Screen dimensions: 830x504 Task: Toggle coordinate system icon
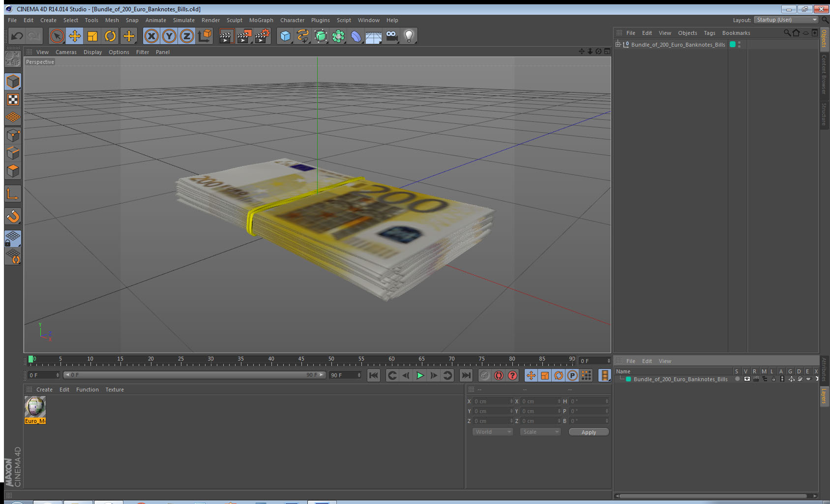pos(205,36)
